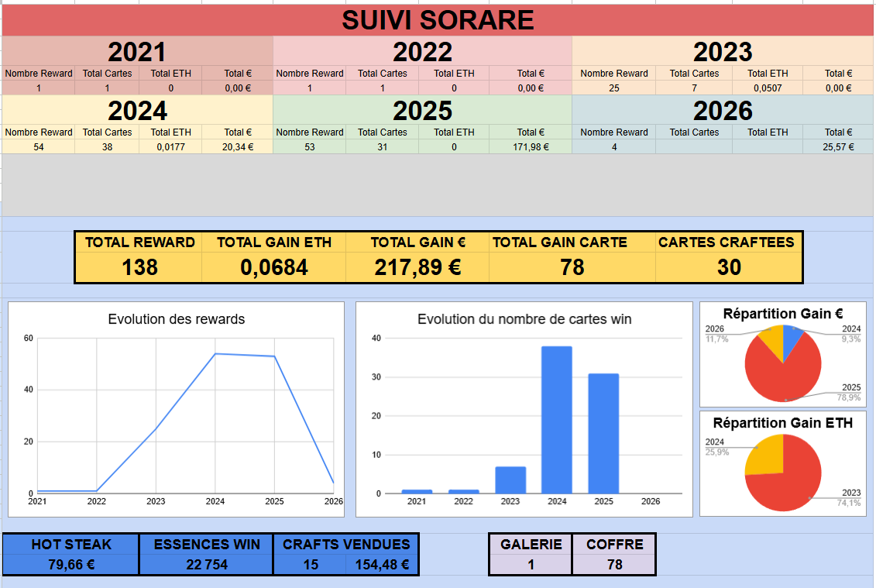Click yellow 2024 slice in Gain ETH pie
Screen dimensions: 876x588
[767, 456]
